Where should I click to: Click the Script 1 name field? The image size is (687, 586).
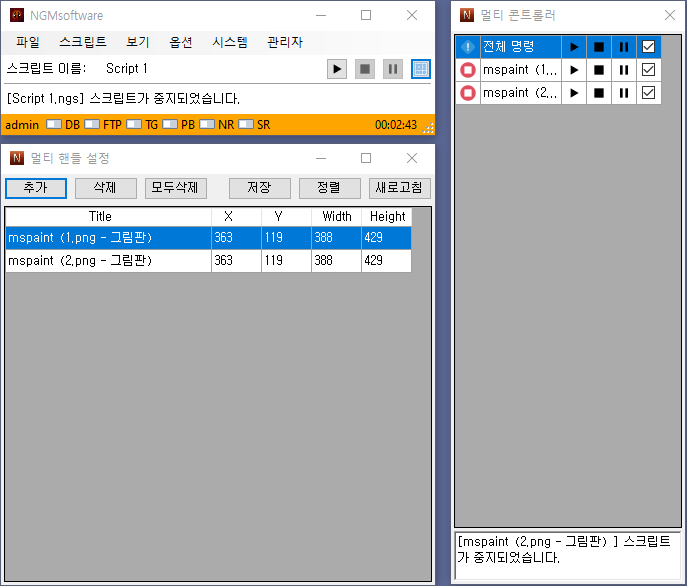tap(127, 68)
